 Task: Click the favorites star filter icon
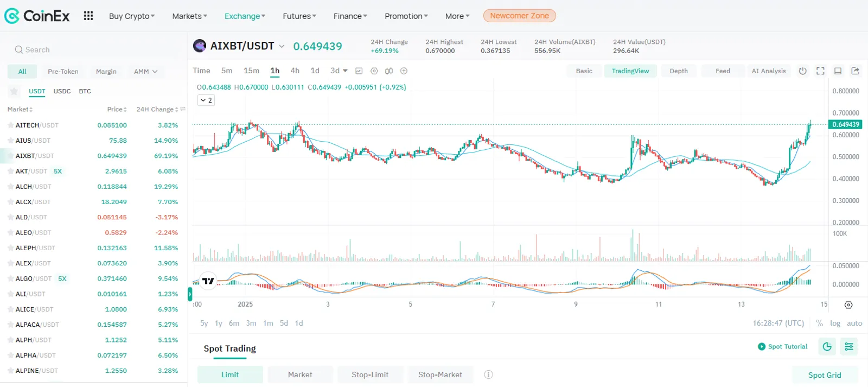[14, 91]
